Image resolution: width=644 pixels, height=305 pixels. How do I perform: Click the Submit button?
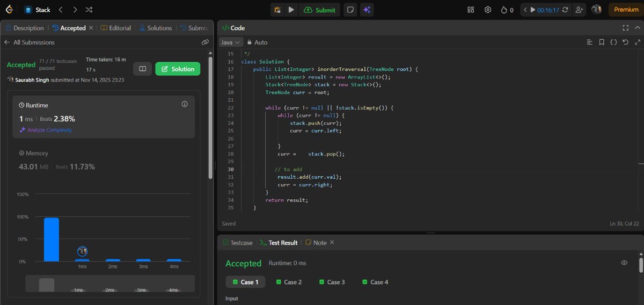point(319,10)
